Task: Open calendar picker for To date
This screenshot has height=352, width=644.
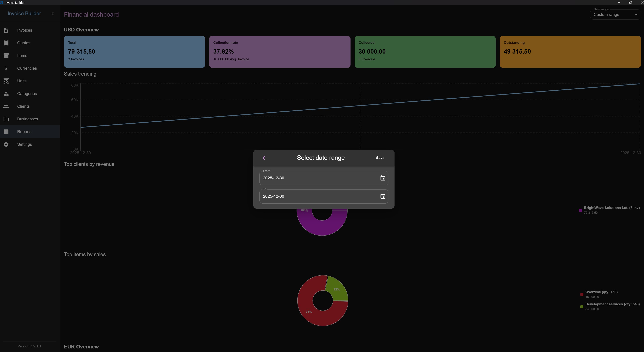Action: [x=383, y=196]
